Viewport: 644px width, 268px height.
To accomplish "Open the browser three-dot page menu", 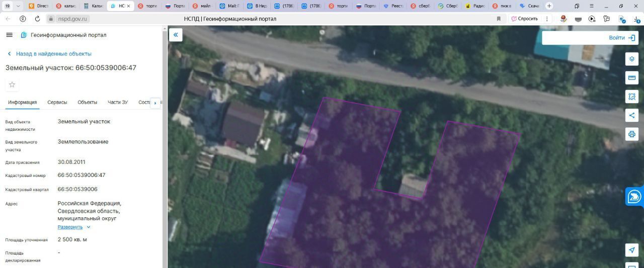I will pos(547,19).
